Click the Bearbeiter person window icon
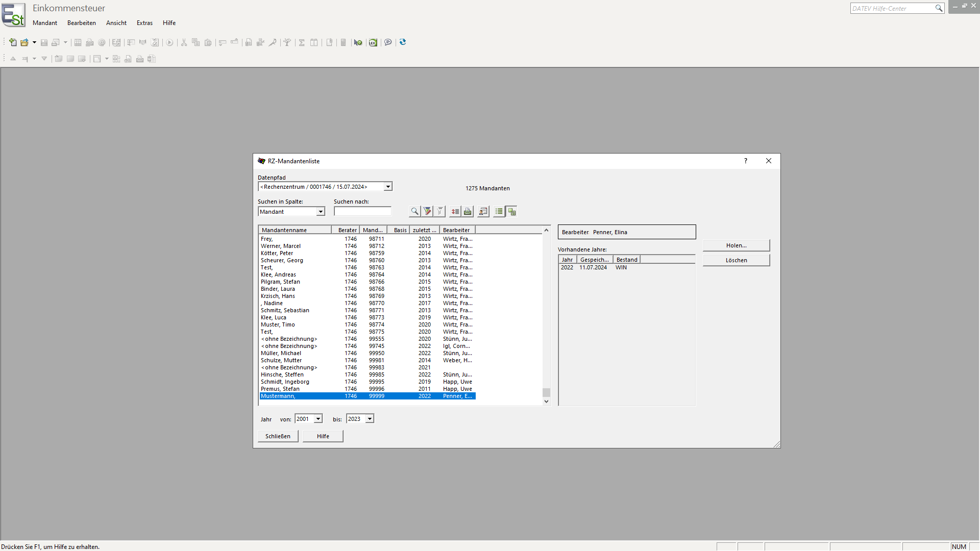 483,211
